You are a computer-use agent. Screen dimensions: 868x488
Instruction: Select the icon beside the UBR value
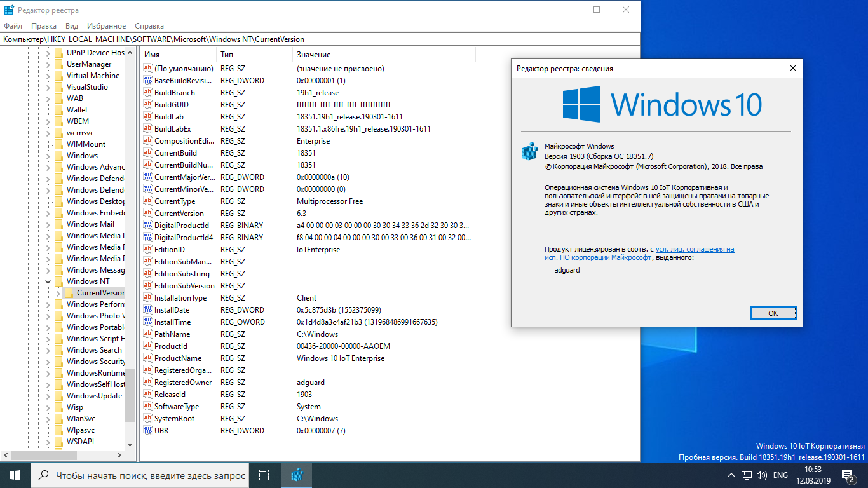[x=148, y=431]
